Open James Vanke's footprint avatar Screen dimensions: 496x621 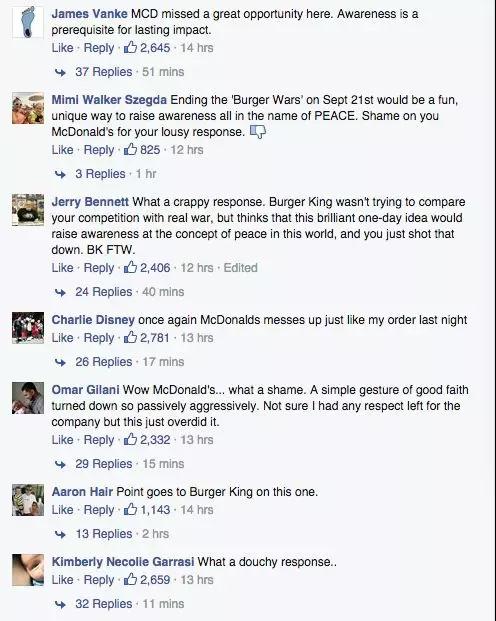(x=28, y=23)
